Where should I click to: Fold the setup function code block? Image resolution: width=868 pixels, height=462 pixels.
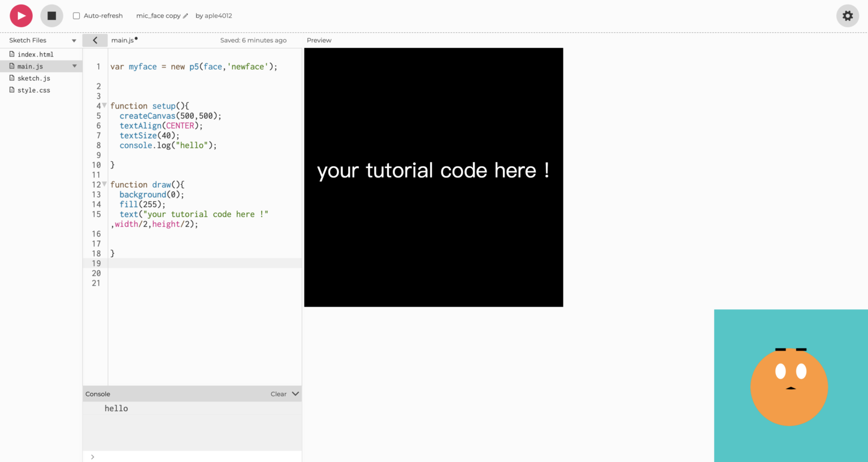pos(104,105)
